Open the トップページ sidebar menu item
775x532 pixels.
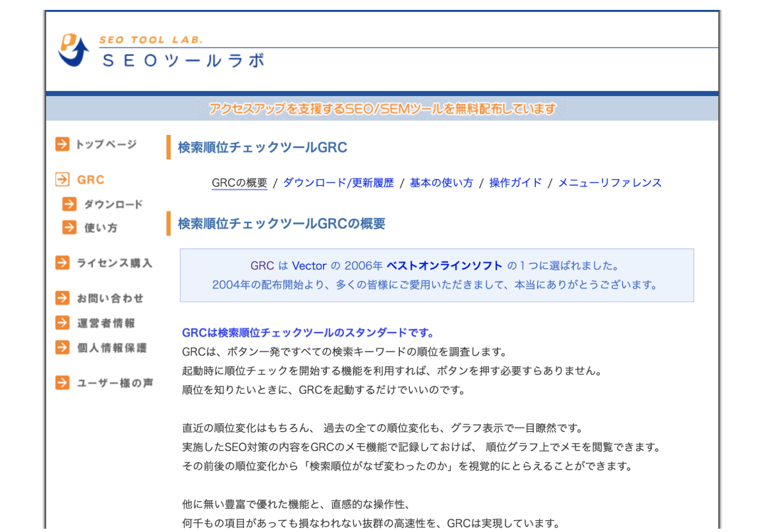[105, 144]
